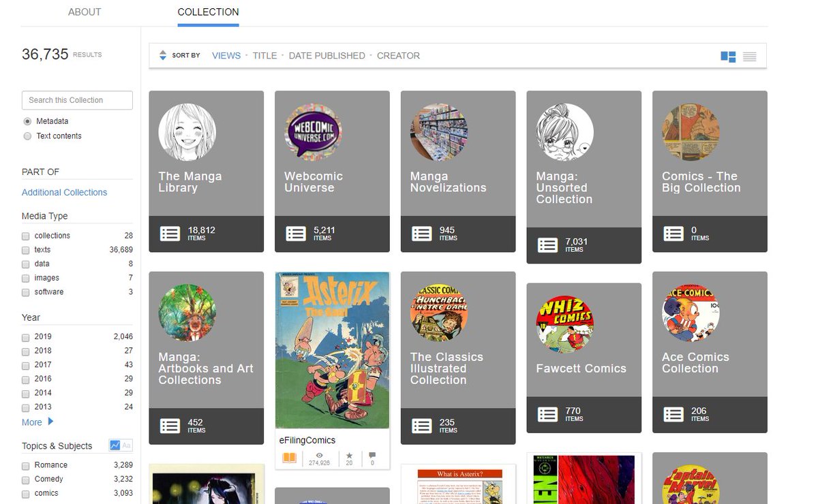Open the COLLECTION tab
Image resolution: width=818 pixels, height=504 pixels.
(x=208, y=12)
